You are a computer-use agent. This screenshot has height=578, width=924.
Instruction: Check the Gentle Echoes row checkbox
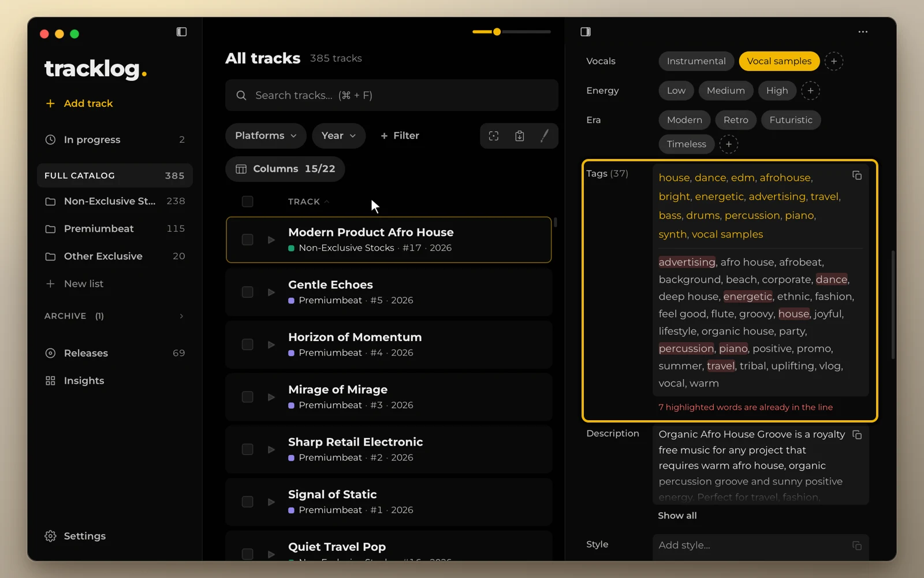click(248, 292)
